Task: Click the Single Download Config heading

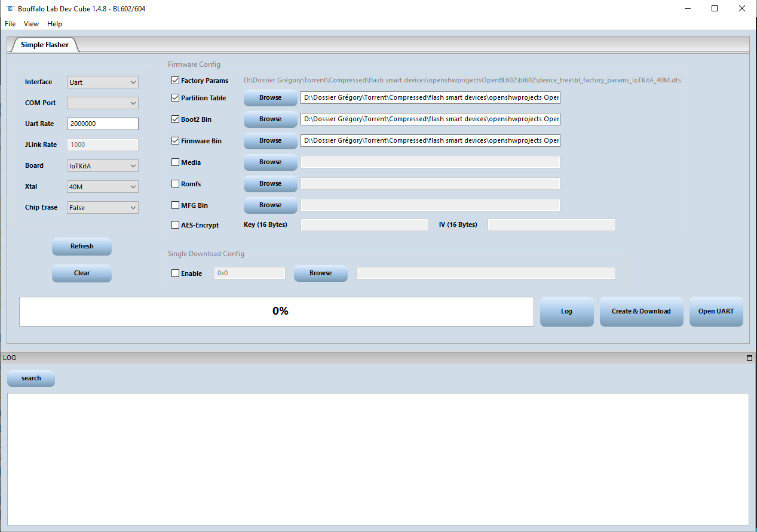Action: coord(206,254)
